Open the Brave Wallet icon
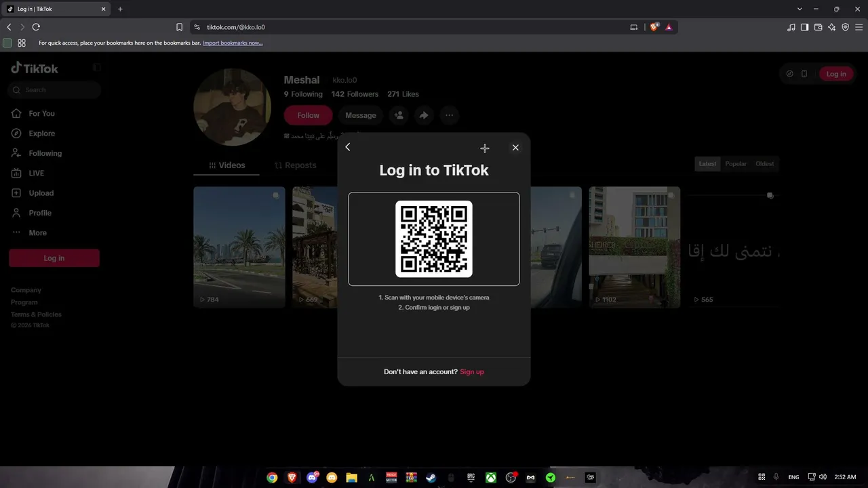The image size is (868, 488). [x=818, y=27]
